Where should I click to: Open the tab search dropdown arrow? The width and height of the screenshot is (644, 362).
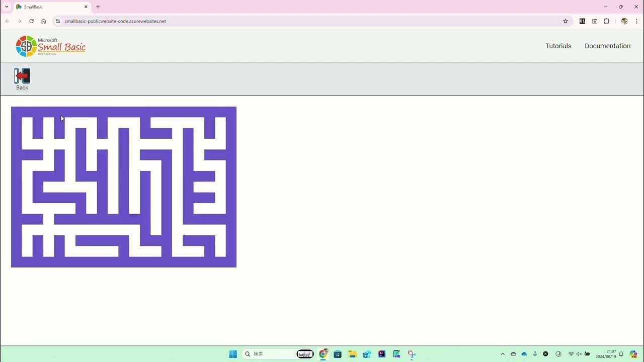(7, 7)
